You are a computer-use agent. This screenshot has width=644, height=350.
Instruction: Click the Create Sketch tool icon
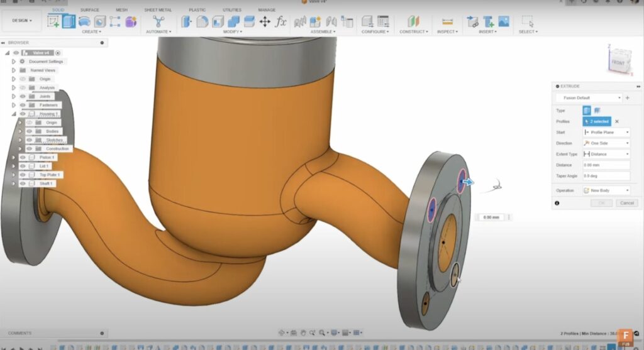coord(53,21)
